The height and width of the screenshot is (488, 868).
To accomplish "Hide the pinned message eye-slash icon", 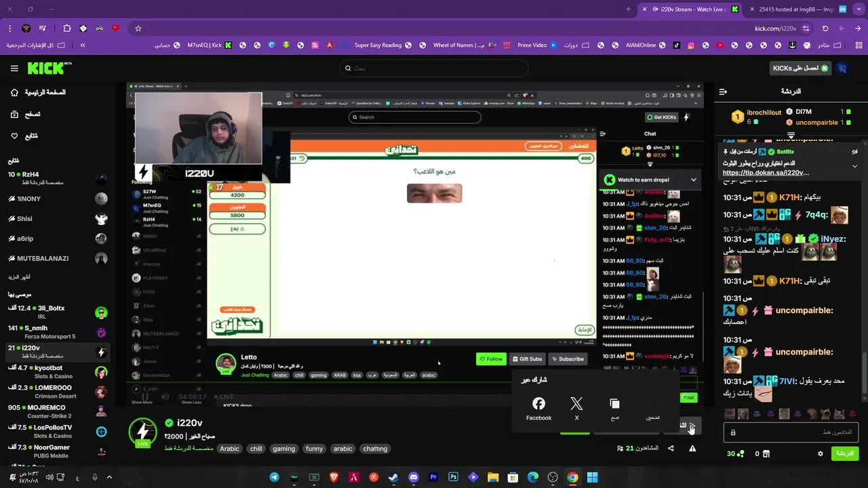I will coord(854,152).
